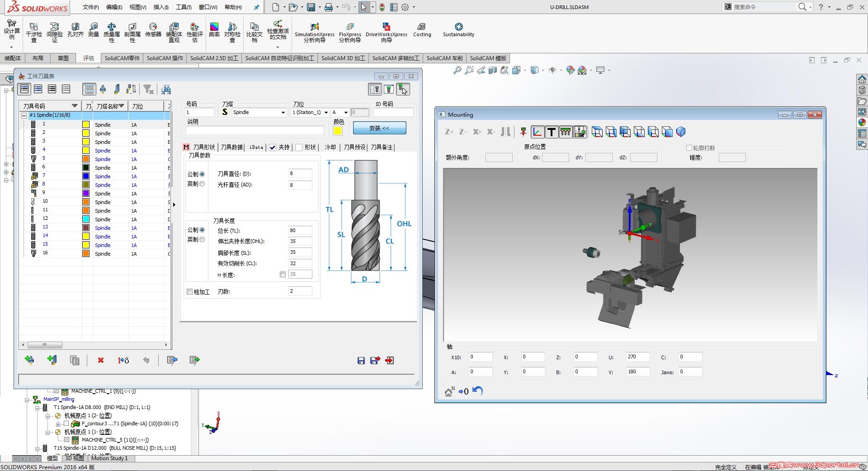Click the coordinate axes icon in Mounting window
The image size is (868, 471).
538,132
